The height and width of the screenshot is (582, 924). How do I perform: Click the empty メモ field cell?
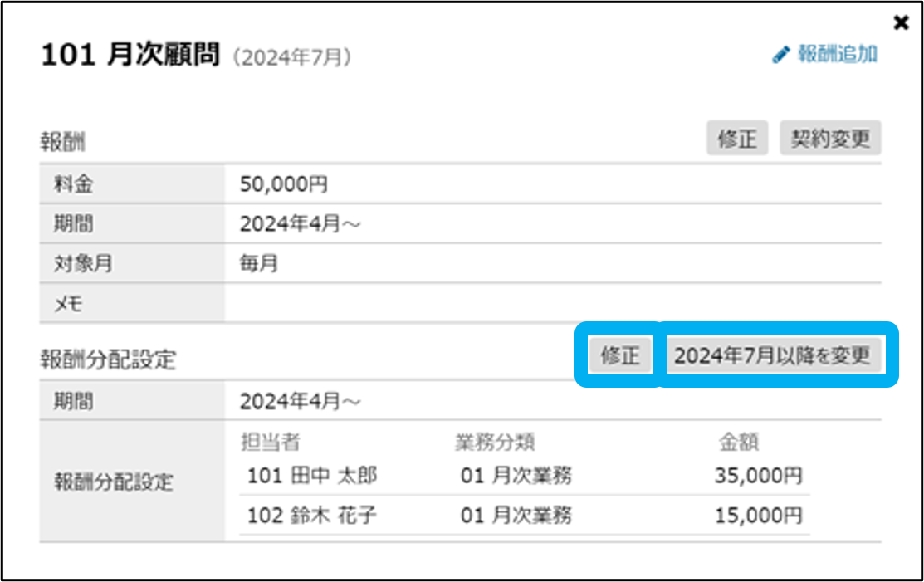552,304
